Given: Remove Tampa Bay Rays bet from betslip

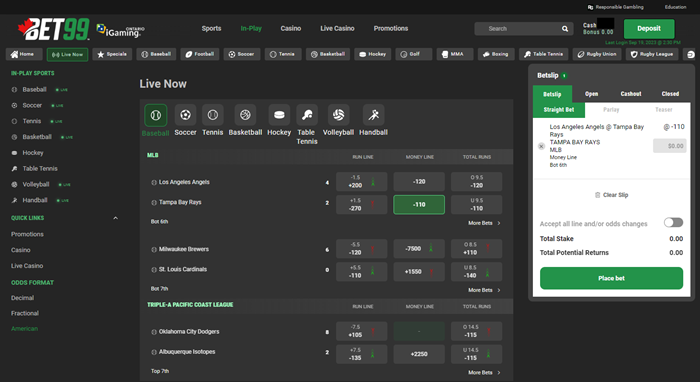Looking at the screenshot, I should coord(541,146).
